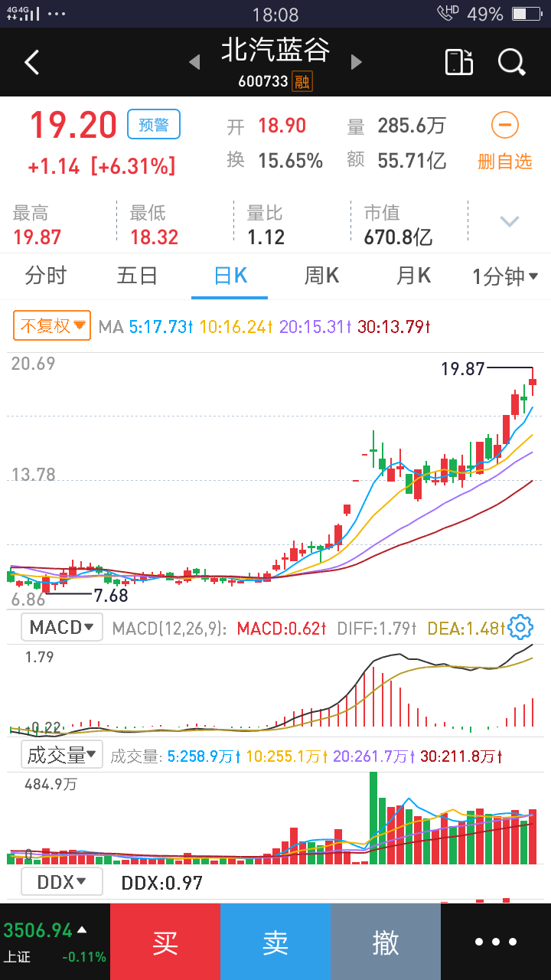Select the 日K tab
The width and height of the screenshot is (551, 980).
(230, 276)
